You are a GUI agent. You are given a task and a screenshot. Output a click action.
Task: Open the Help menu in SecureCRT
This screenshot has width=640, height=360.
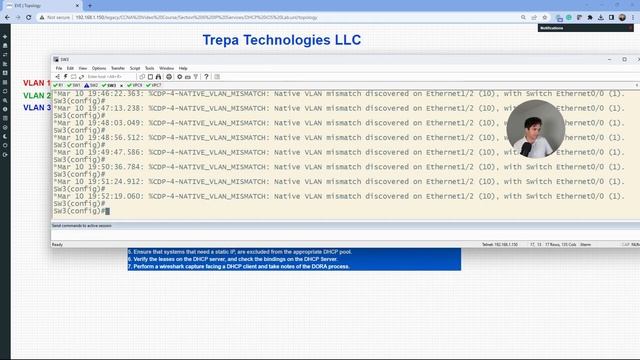pyautogui.click(x=183, y=68)
